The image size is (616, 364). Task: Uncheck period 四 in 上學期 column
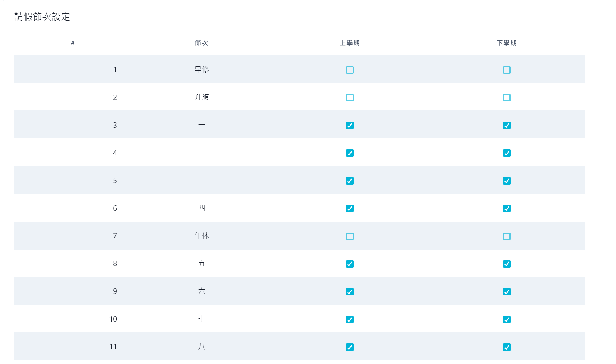pyautogui.click(x=350, y=208)
